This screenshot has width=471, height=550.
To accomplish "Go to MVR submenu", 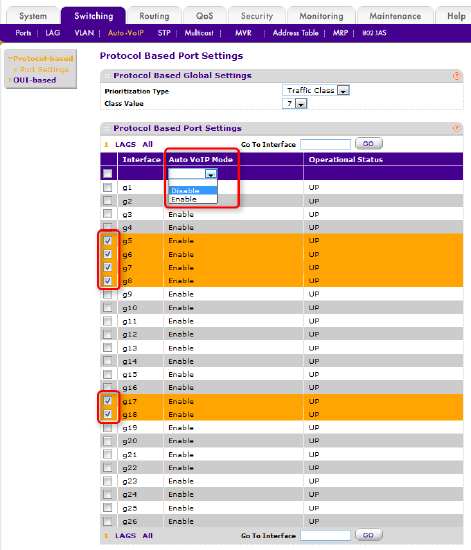I will pyautogui.click(x=243, y=33).
